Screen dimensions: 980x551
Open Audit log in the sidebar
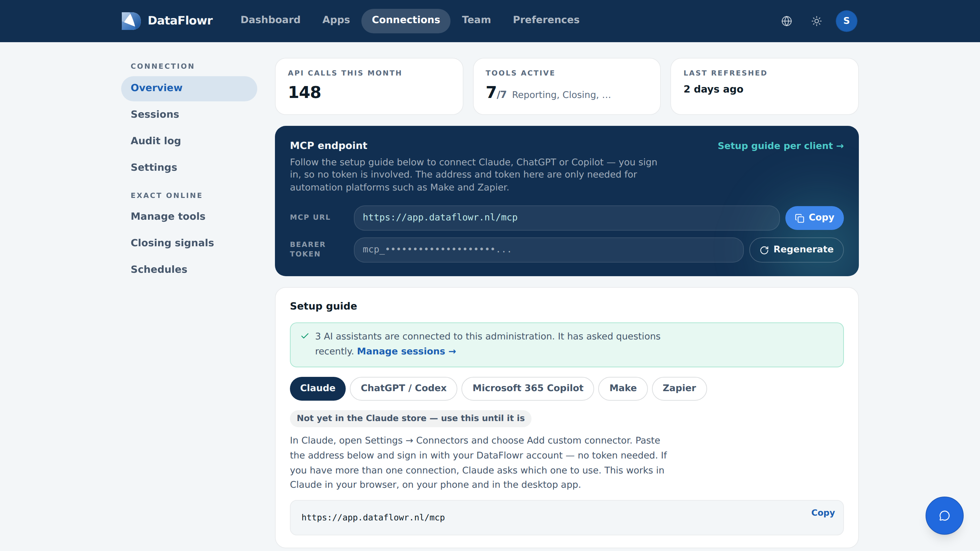(x=189, y=141)
